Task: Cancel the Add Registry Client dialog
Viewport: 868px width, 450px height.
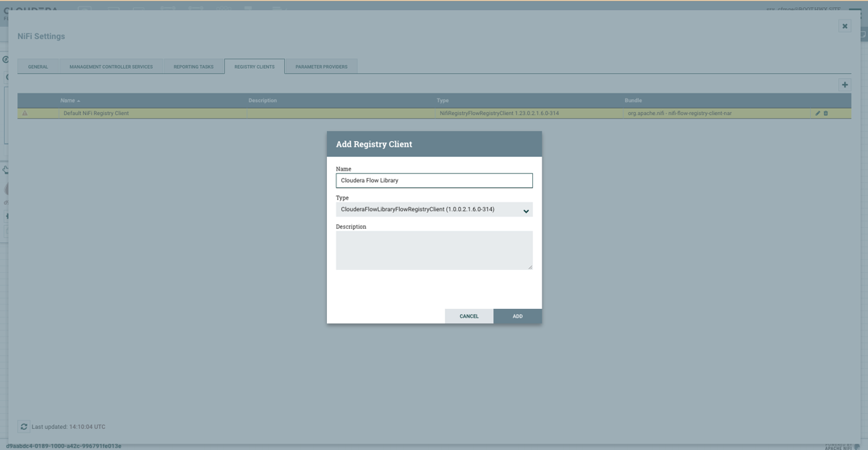Action: coord(469,316)
